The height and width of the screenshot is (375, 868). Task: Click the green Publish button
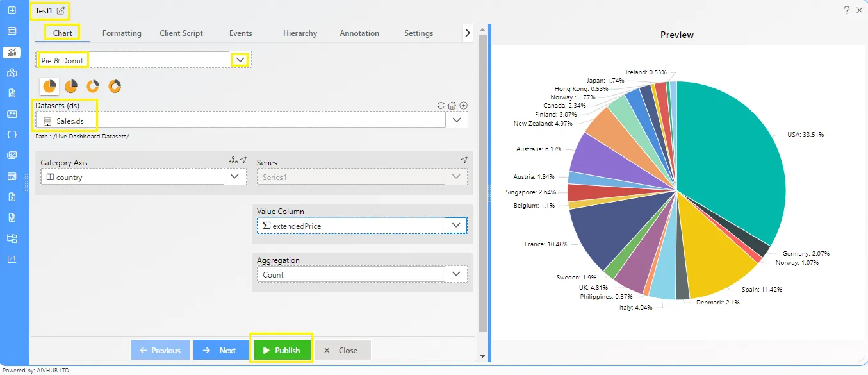pos(281,350)
